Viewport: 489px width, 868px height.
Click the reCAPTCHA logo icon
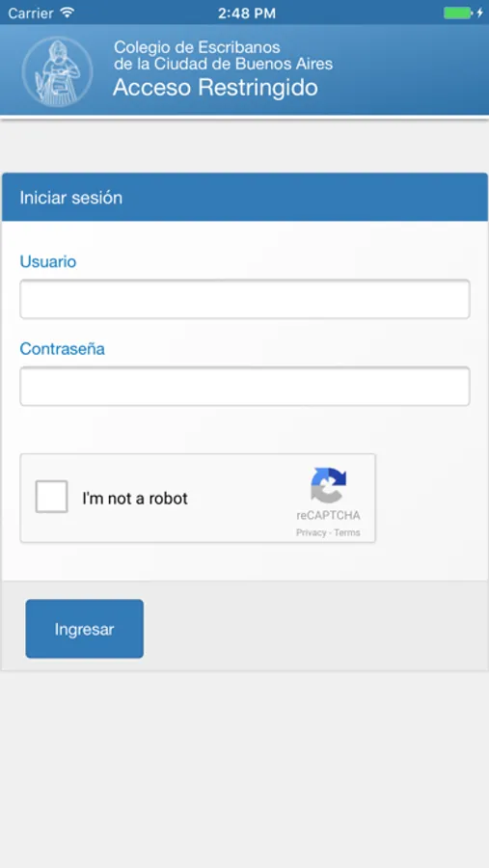pos(328,485)
